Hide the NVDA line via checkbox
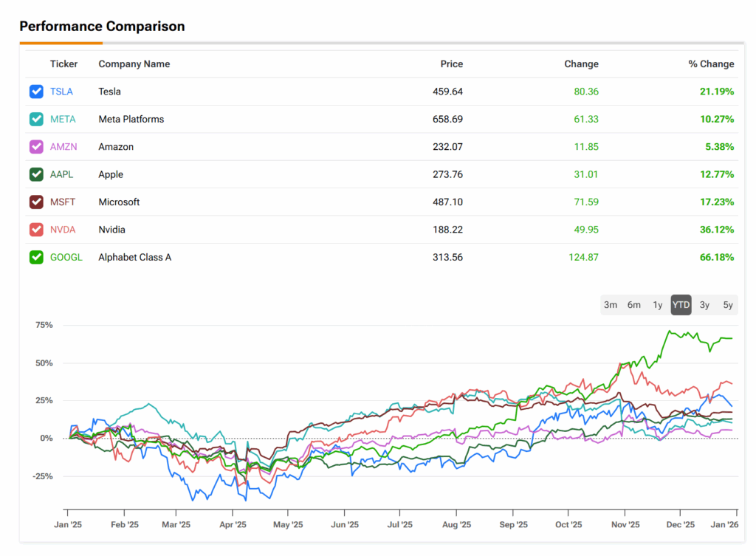The width and height of the screenshot is (756, 556). [x=36, y=230]
